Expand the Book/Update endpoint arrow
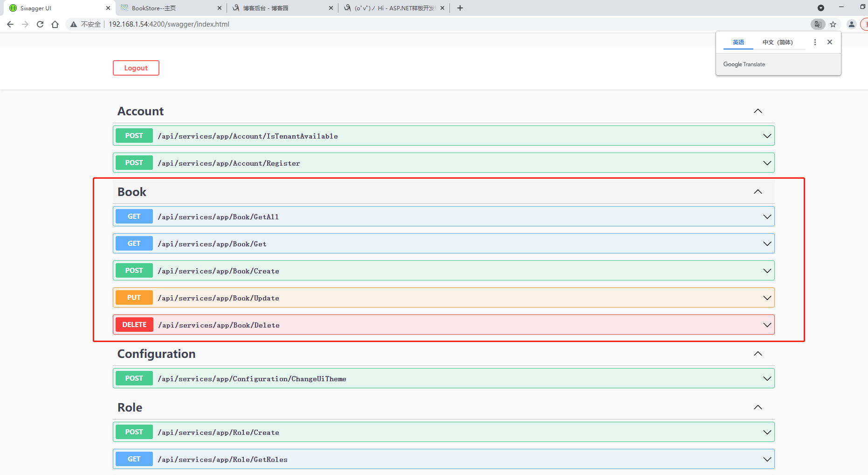 pos(767,298)
